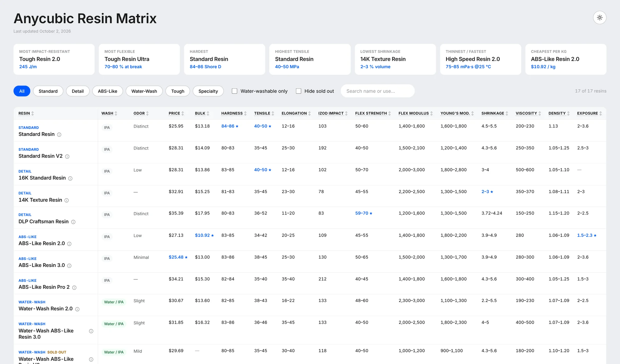The height and width of the screenshot is (364, 620).
Task: Open info icon beside 14K Texture Resin
Action: click(67, 200)
